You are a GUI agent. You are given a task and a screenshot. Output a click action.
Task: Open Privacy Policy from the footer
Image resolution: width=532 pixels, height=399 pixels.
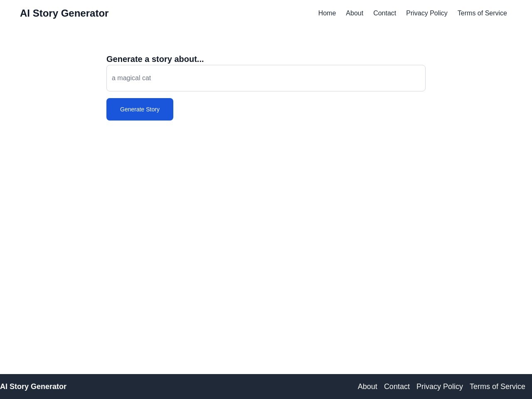point(439,387)
